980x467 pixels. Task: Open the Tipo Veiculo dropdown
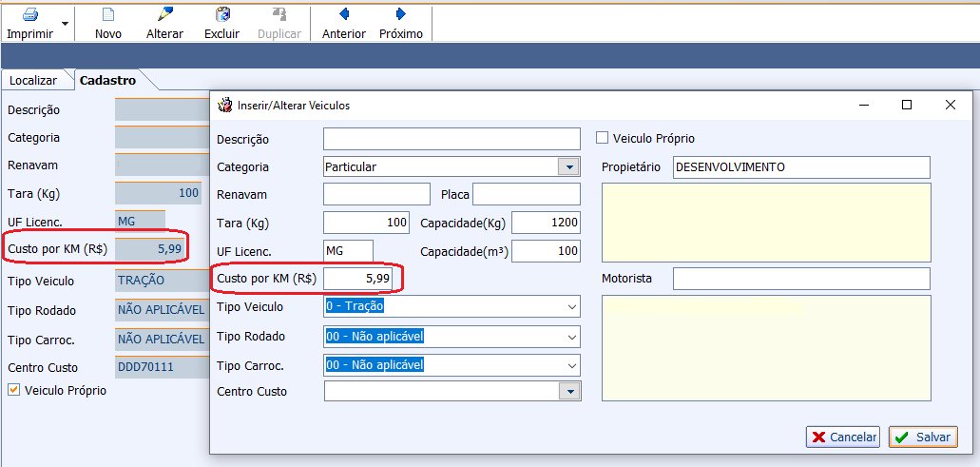click(x=571, y=307)
